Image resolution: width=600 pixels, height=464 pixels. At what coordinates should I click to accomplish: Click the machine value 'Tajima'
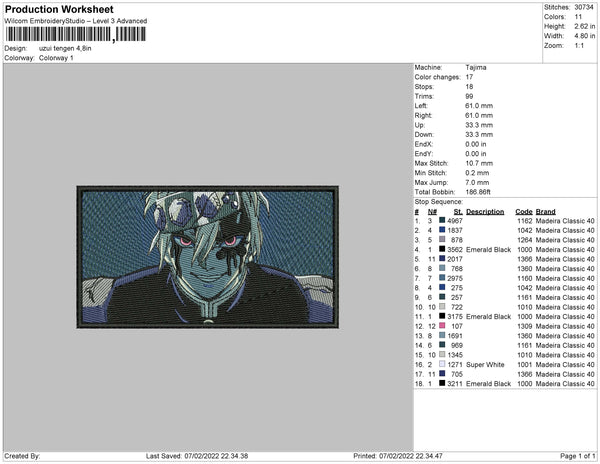(x=476, y=67)
